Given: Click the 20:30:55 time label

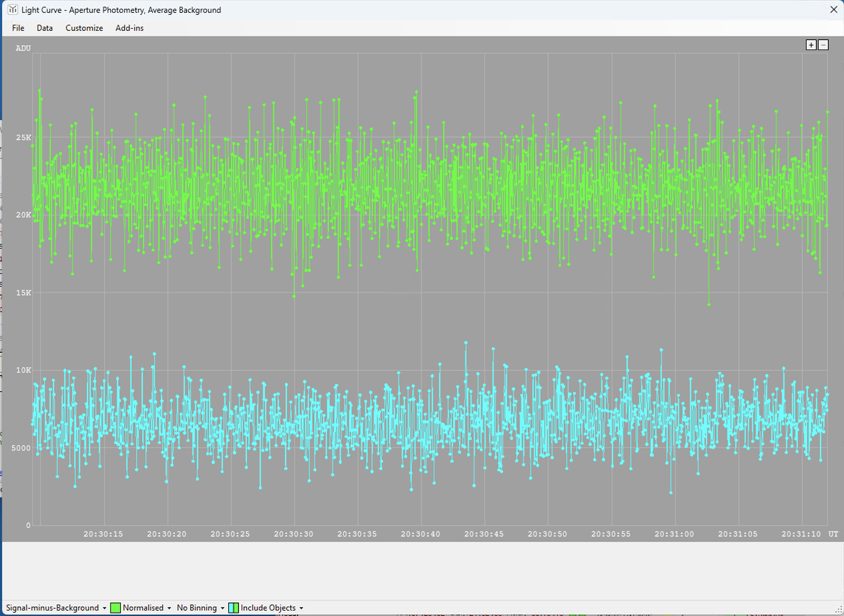Looking at the screenshot, I should pos(611,534).
